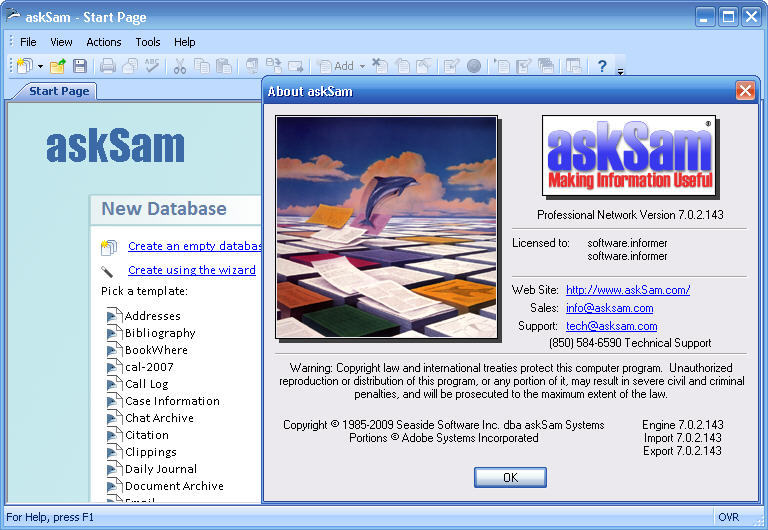Click the template icon next to Call Log

[x=114, y=384]
